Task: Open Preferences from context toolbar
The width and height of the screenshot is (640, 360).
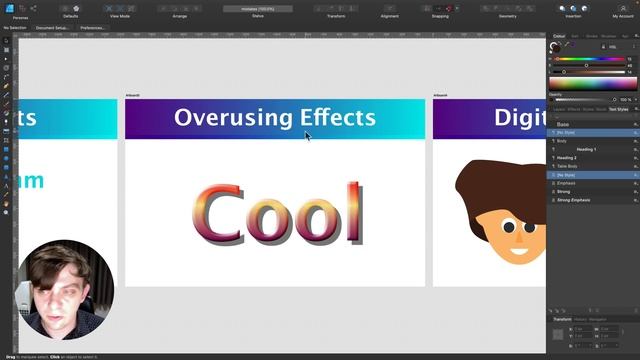Action: pyautogui.click(x=93, y=28)
